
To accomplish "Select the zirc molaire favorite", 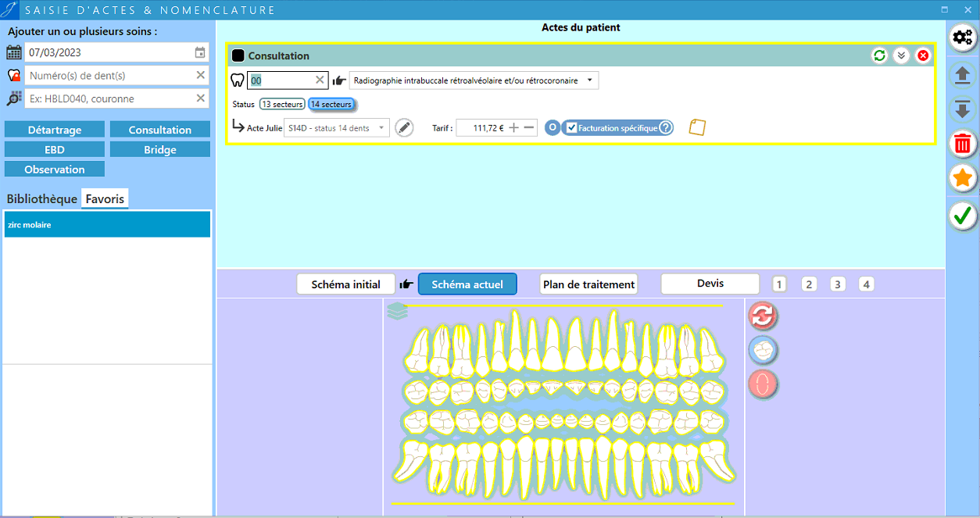I will (x=107, y=224).
